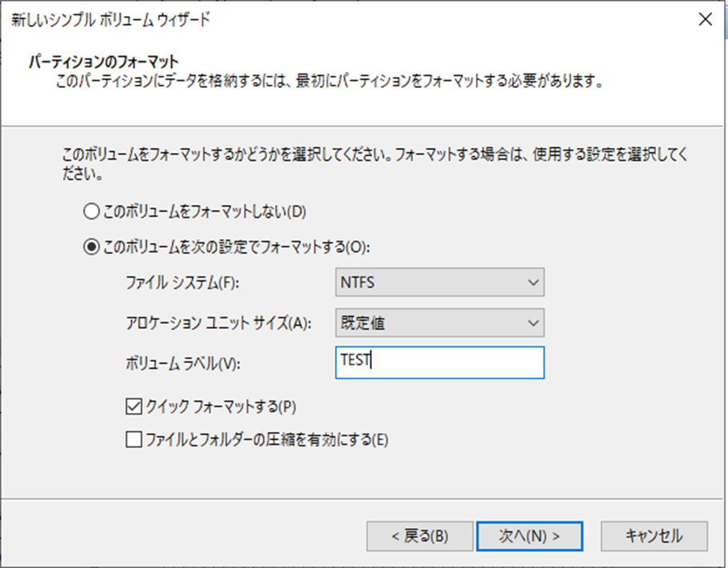
Task: Enable ファイルとフォルダーの圧縮を有効にする checkbox
Action: (134, 439)
